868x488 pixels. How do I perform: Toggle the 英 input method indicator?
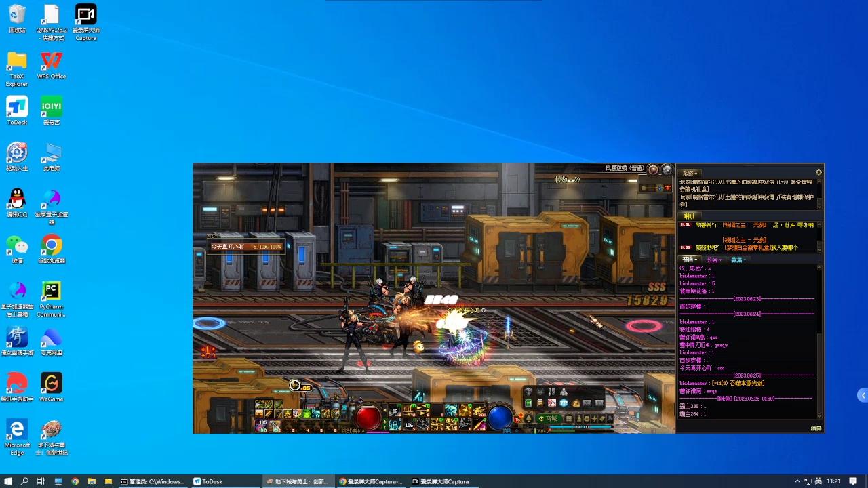pos(818,481)
